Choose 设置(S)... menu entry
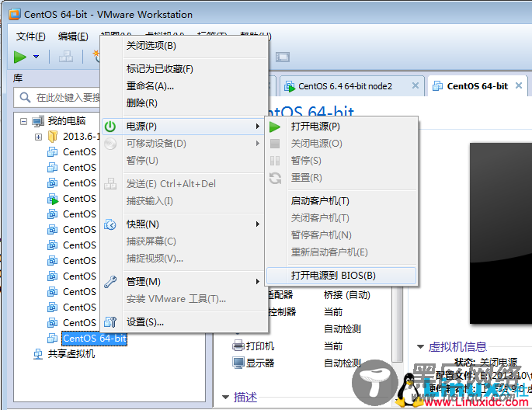This screenshot has width=532, height=410. click(x=145, y=321)
